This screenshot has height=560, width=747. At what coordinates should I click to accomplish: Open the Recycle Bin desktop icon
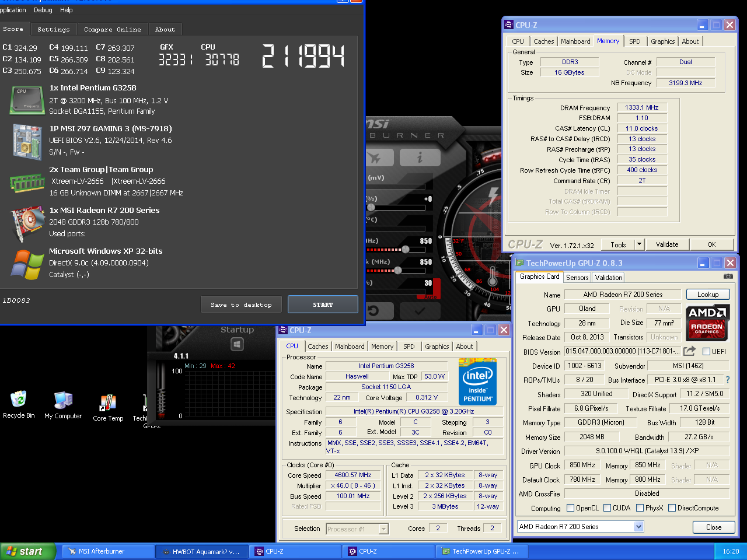click(18, 405)
